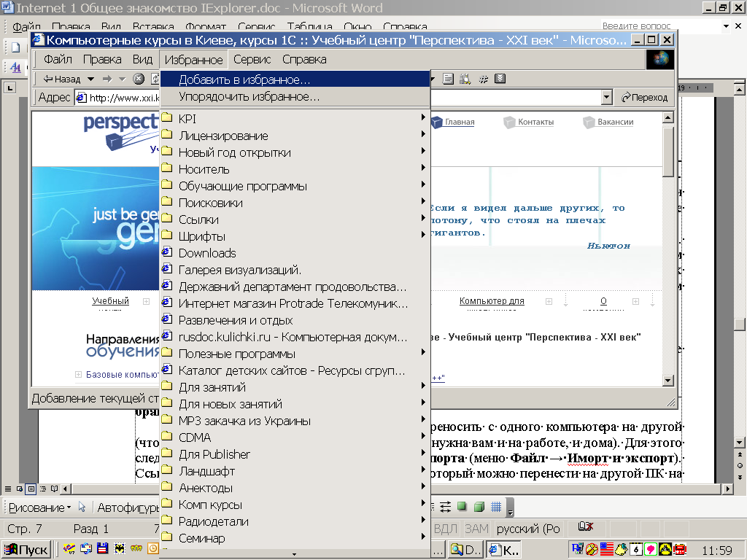Expand 'Обучающие программы' folder
The width and height of the screenshot is (747, 560).
(x=295, y=186)
